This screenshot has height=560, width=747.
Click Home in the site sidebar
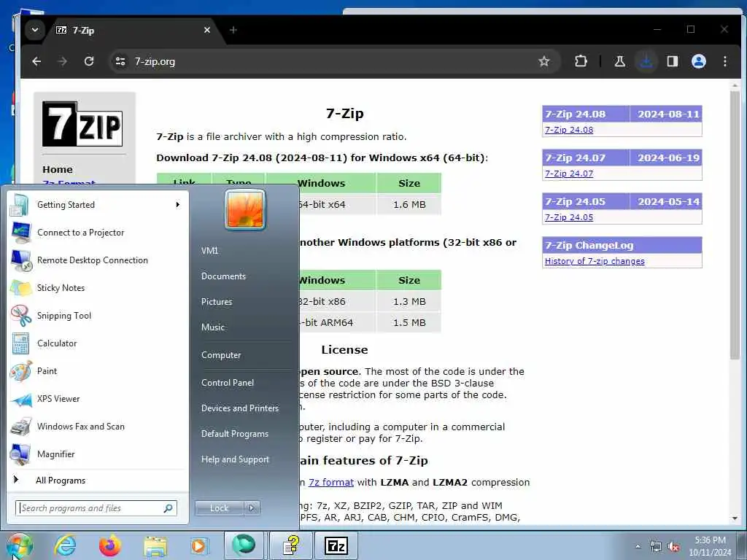click(x=58, y=169)
